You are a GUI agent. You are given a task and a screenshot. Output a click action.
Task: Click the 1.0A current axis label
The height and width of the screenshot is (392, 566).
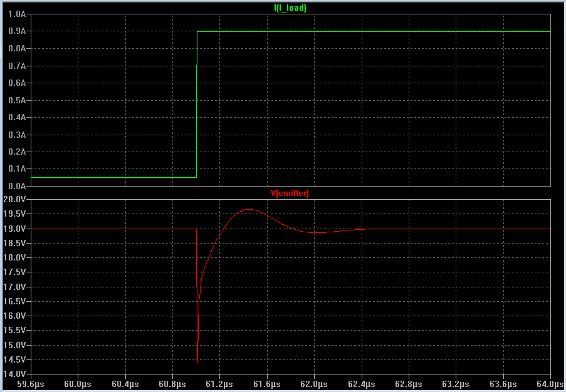18,14
